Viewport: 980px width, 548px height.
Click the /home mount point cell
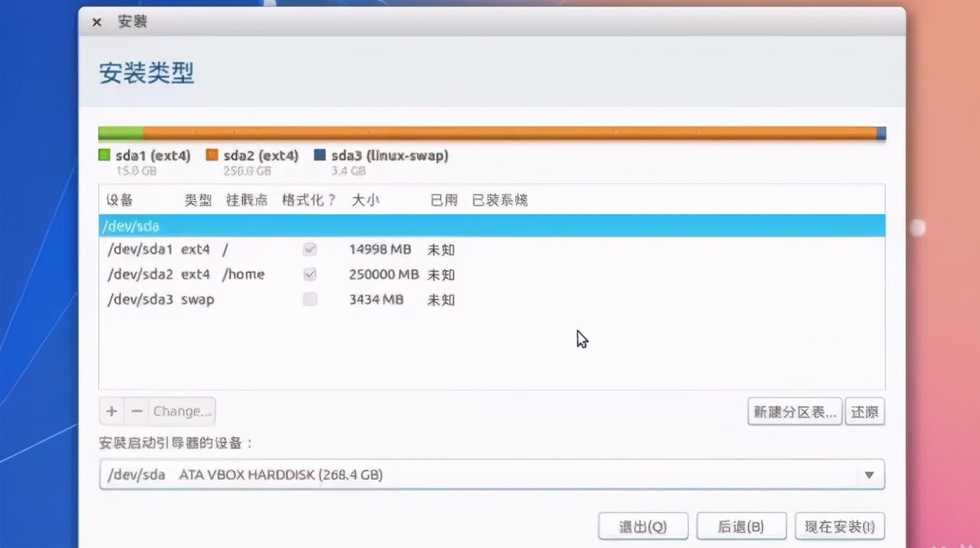(x=243, y=274)
